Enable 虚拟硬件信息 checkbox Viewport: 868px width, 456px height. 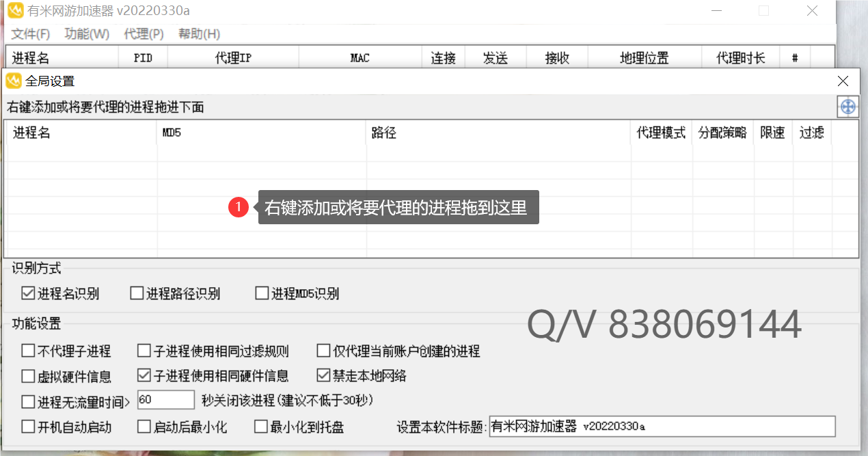pos(28,376)
